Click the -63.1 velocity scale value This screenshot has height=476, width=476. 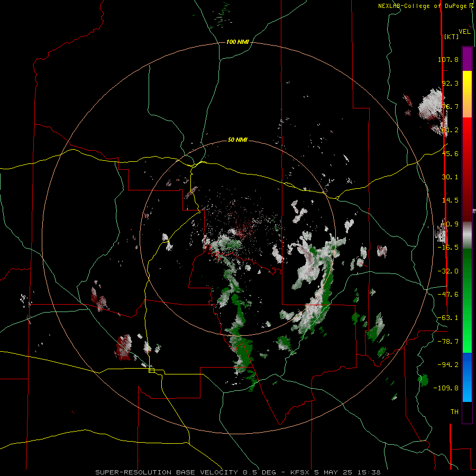click(448, 318)
